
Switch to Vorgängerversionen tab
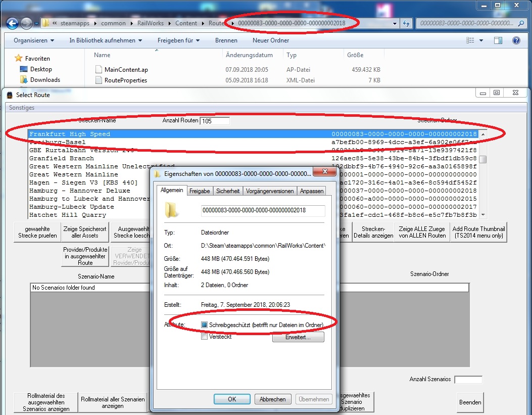coord(270,191)
